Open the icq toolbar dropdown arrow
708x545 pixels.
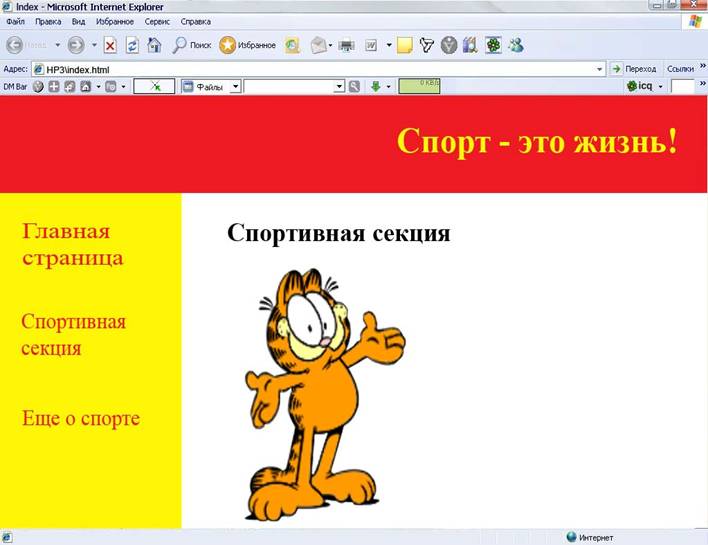pos(660,86)
